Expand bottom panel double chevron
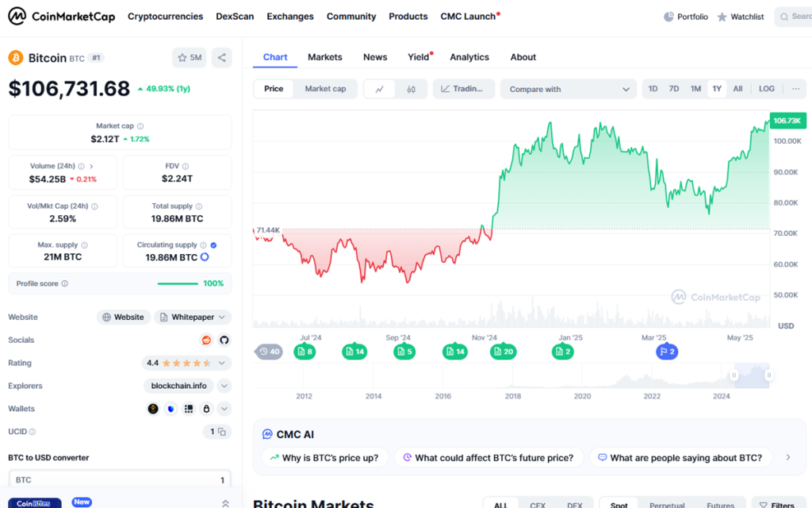 pyautogui.click(x=225, y=503)
